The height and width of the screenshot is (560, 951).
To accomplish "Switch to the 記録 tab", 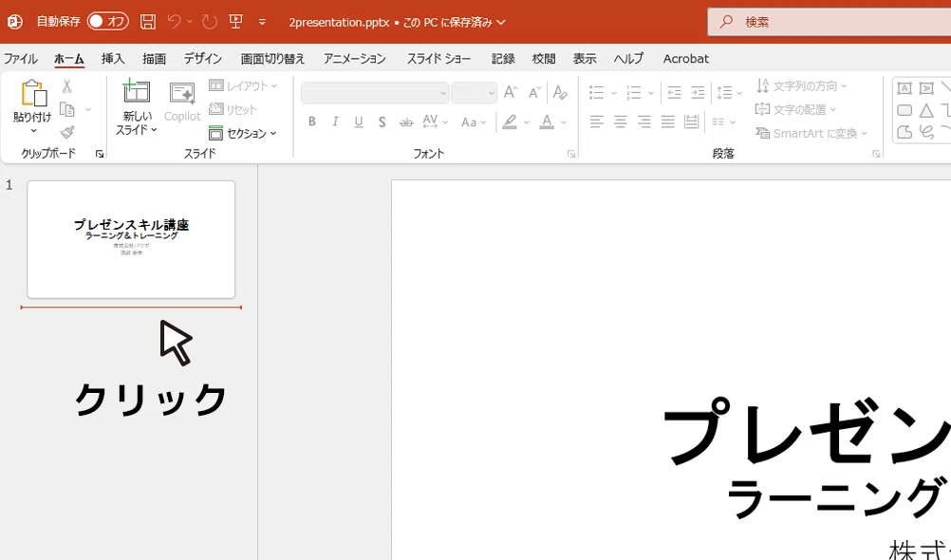I will (x=503, y=58).
